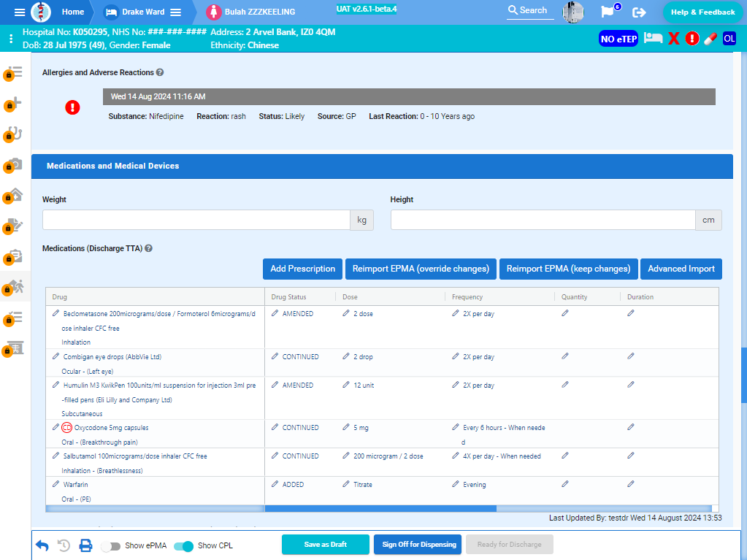Open Advanced Import
Screen dimensions: 747x560
pos(681,269)
